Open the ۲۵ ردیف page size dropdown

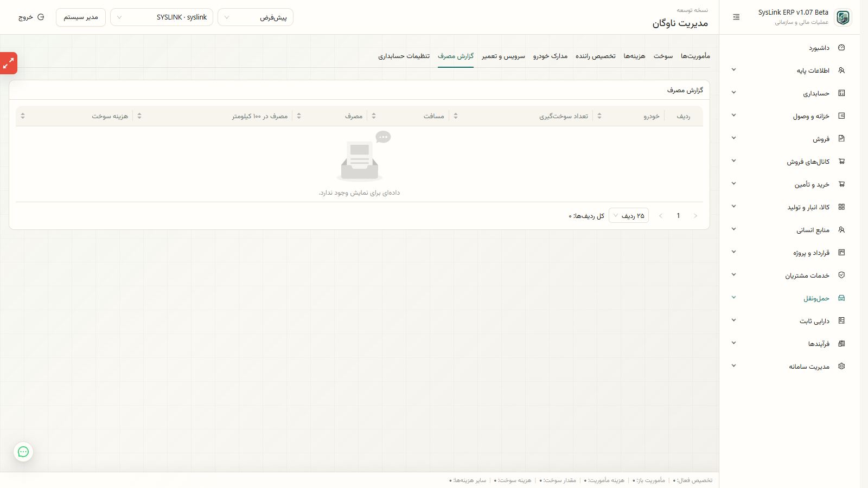pyautogui.click(x=629, y=216)
